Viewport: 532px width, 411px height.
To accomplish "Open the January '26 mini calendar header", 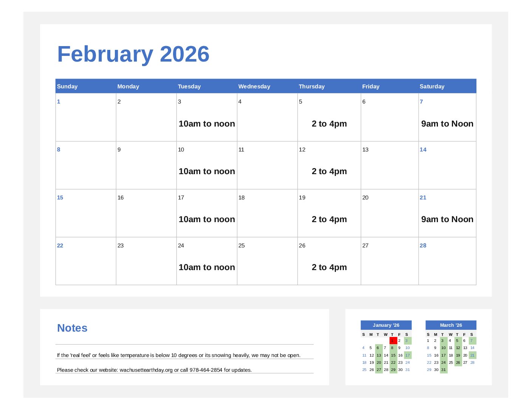I will (386, 325).
